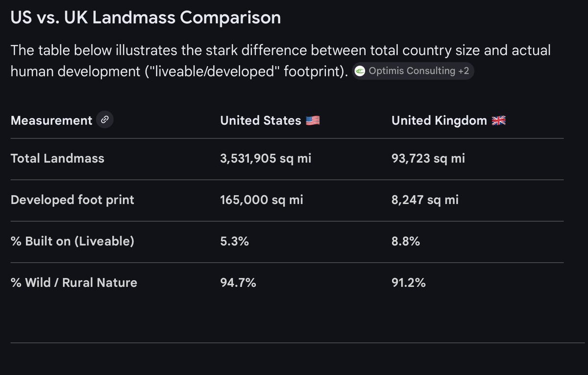Click the 8,247 sq mi cell
This screenshot has height=375, width=588.
425,200
